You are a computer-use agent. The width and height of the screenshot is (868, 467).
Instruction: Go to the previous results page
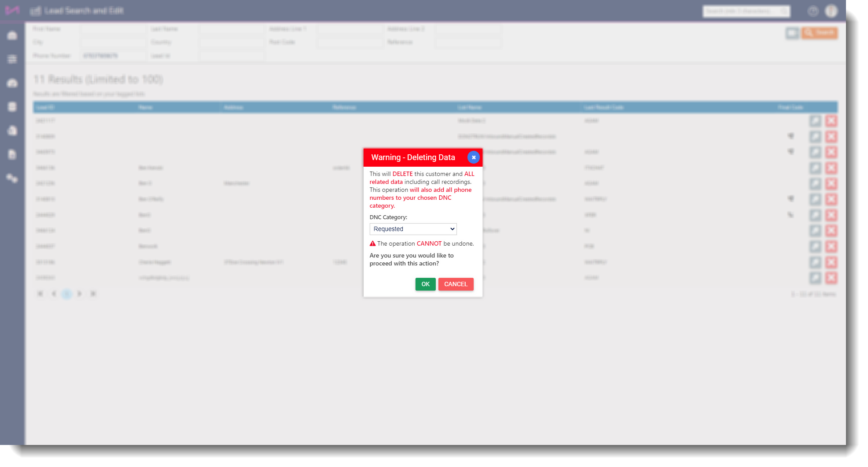pos(54,294)
